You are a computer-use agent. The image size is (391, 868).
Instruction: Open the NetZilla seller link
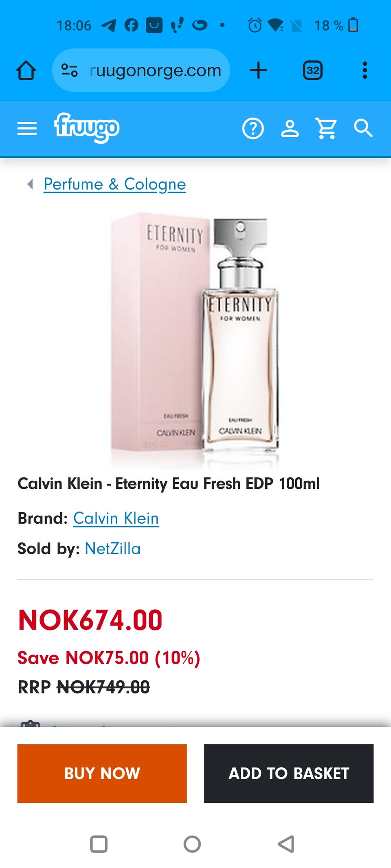pos(112,549)
